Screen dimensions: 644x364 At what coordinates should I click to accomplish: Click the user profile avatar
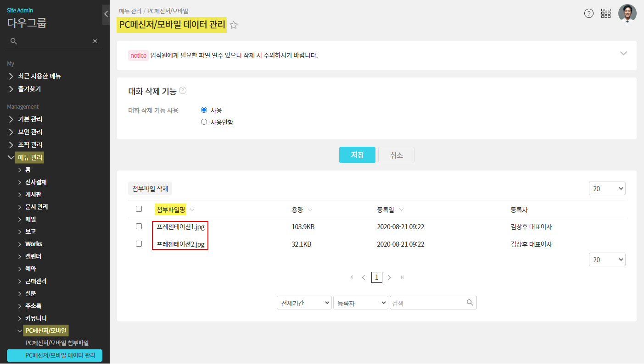(627, 13)
